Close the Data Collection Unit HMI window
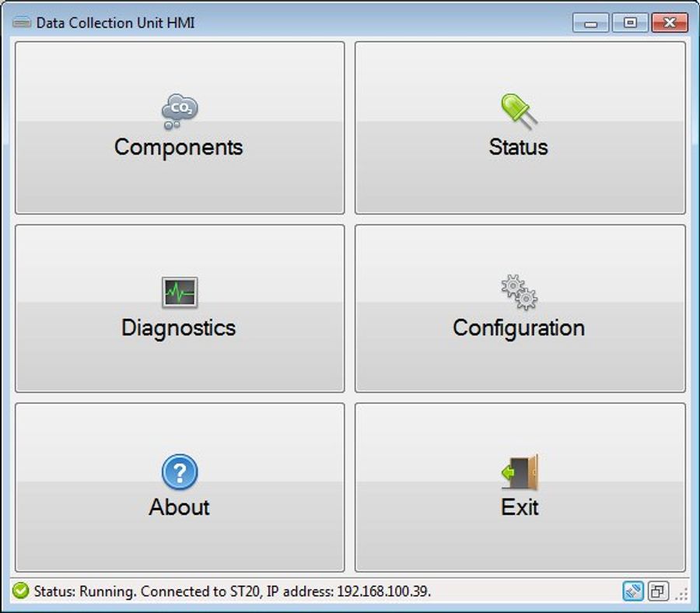700x613 pixels. 670,23
